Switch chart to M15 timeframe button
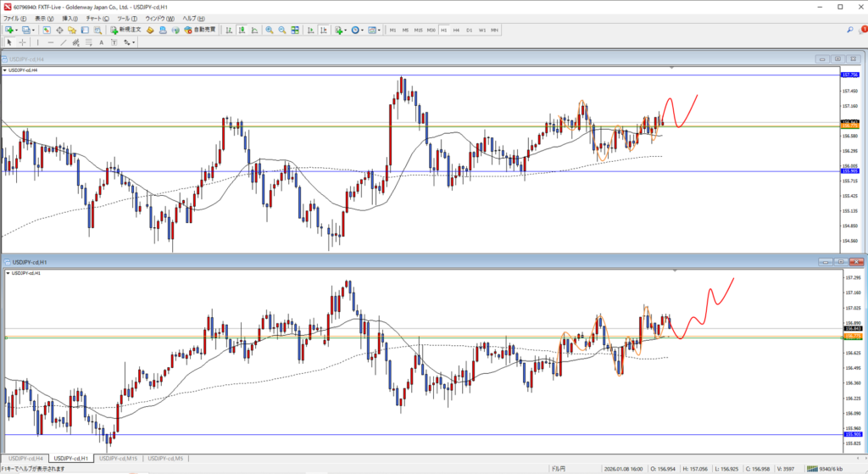The image size is (868, 474). click(418, 30)
